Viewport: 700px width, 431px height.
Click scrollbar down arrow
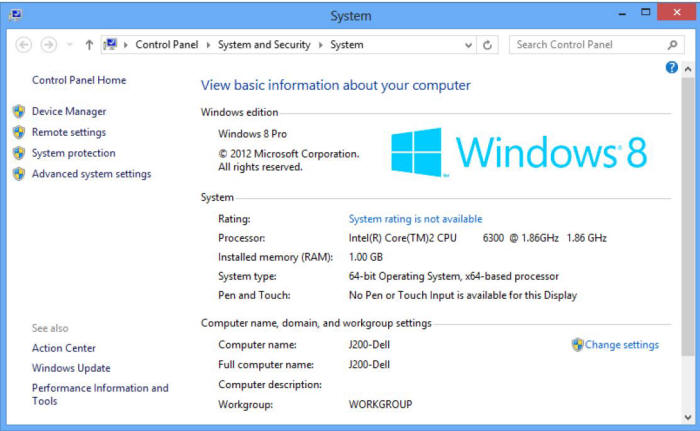pyautogui.click(x=688, y=418)
